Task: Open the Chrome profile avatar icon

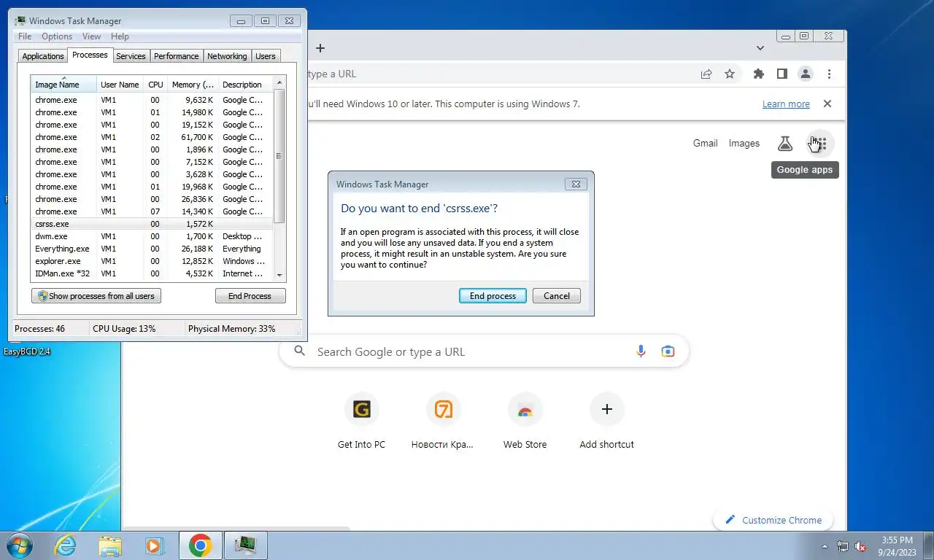Action: tap(806, 74)
